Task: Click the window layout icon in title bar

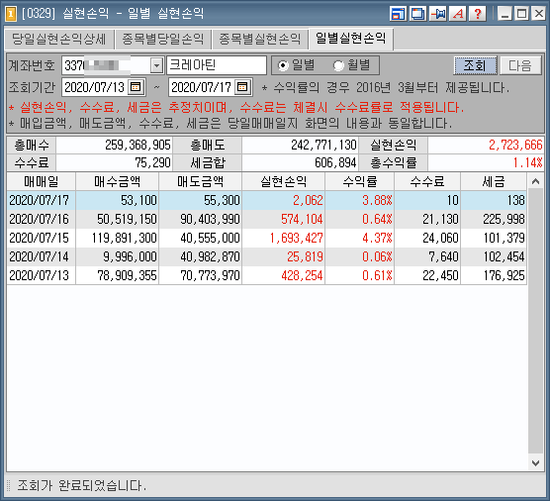Action: (x=398, y=14)
